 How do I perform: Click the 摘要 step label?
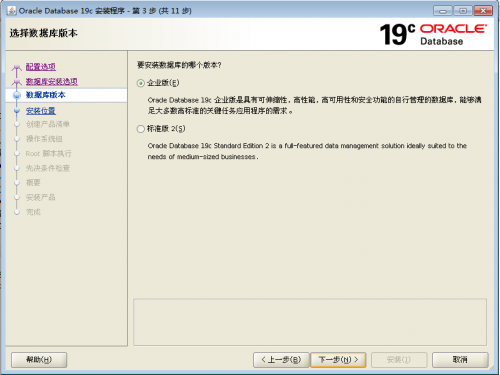[x=33, y=183]
